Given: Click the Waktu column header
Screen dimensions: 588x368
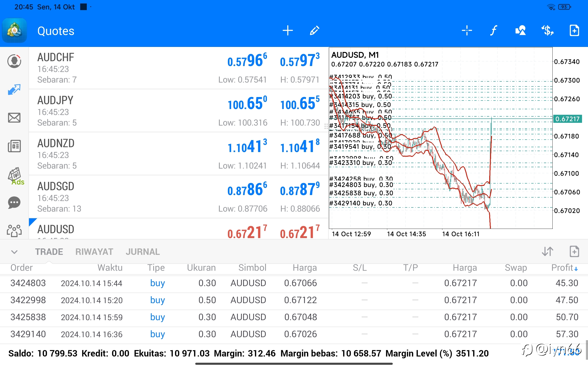Looking at the screenshot, I should (x=110, y=268).
